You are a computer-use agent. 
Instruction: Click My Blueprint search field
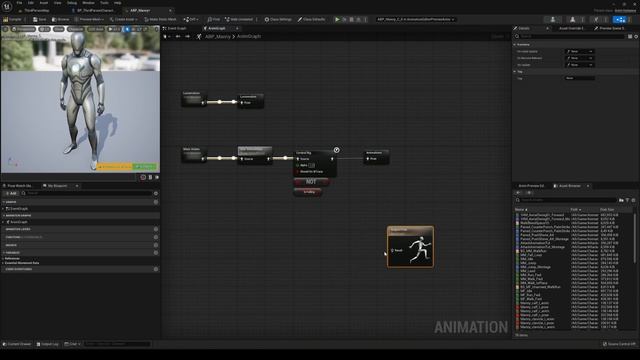pos(87,193)
